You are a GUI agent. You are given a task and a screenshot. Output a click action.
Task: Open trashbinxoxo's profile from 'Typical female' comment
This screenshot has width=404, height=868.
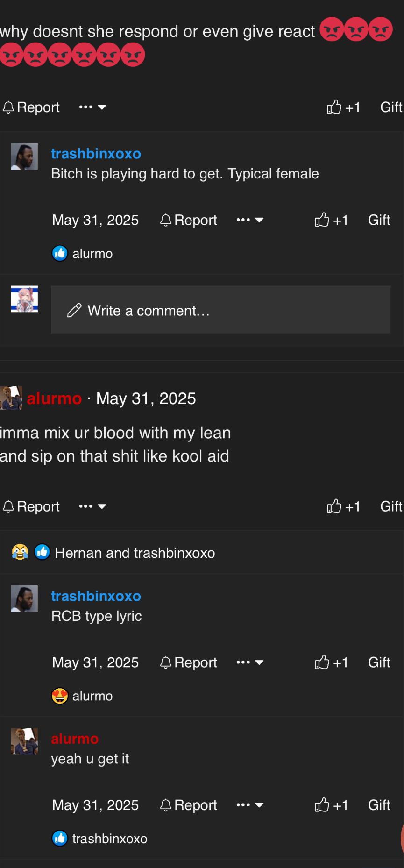[96, 154]
